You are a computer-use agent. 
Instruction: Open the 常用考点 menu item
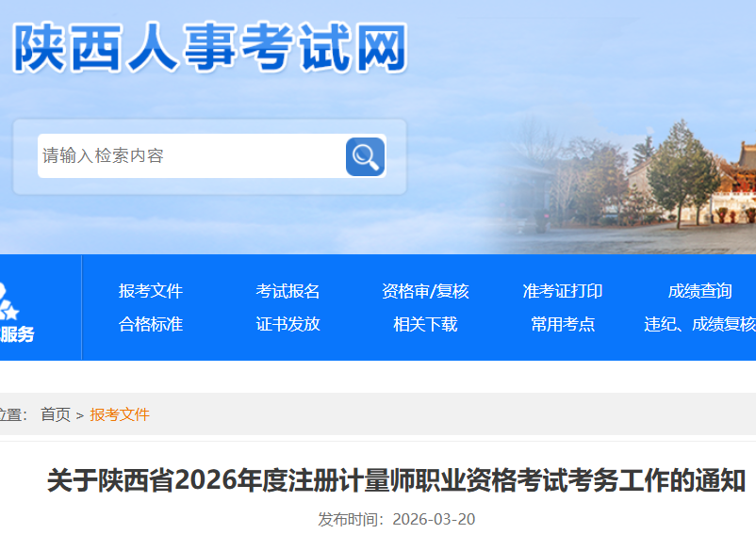[x=563, y=324]
